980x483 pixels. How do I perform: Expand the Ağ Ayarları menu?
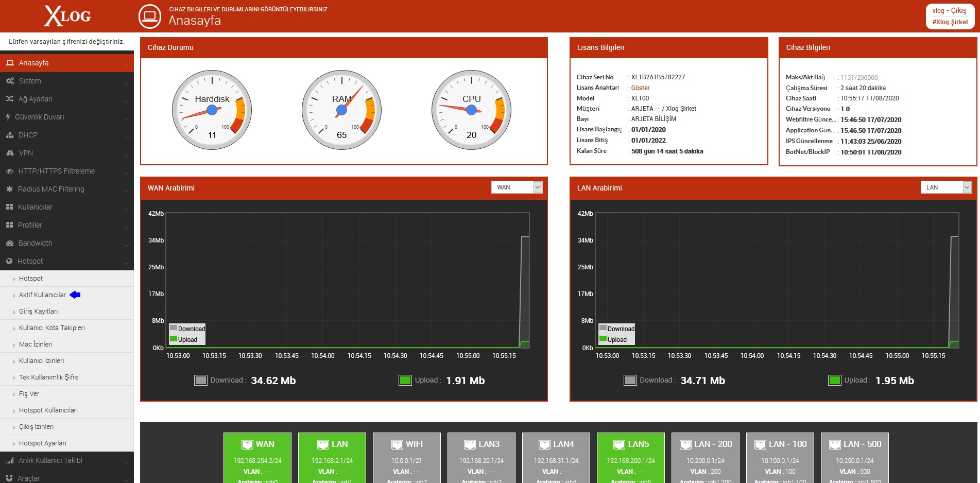[67, 99]
